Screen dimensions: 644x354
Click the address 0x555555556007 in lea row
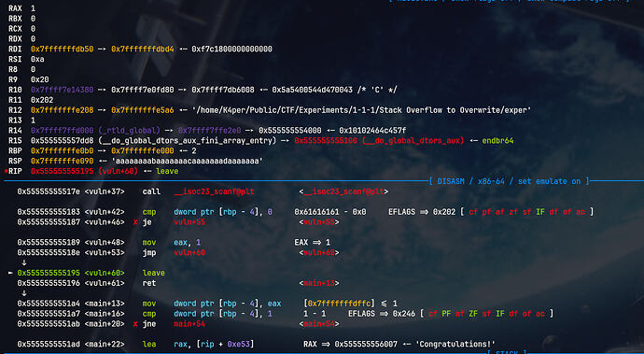click(366, 344)
